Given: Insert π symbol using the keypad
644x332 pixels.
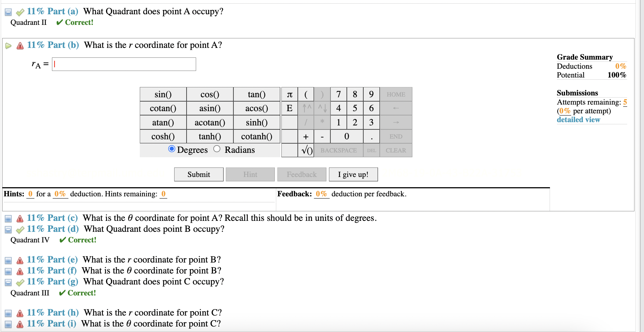Looking at the screenshot, I should click(x=289, y=94).
